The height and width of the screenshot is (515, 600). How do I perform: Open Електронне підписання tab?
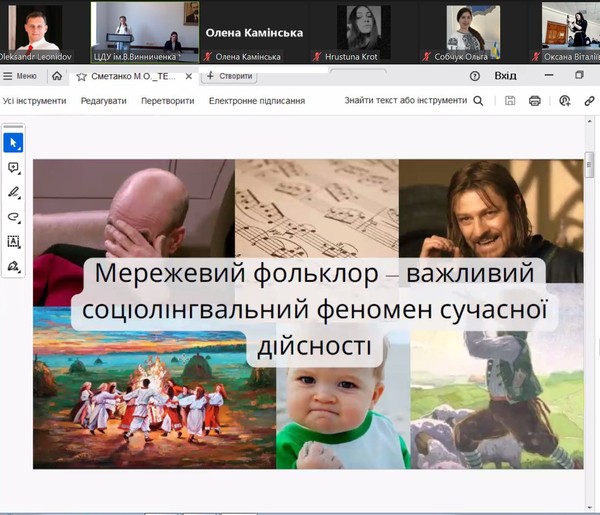tap(257, 101)
